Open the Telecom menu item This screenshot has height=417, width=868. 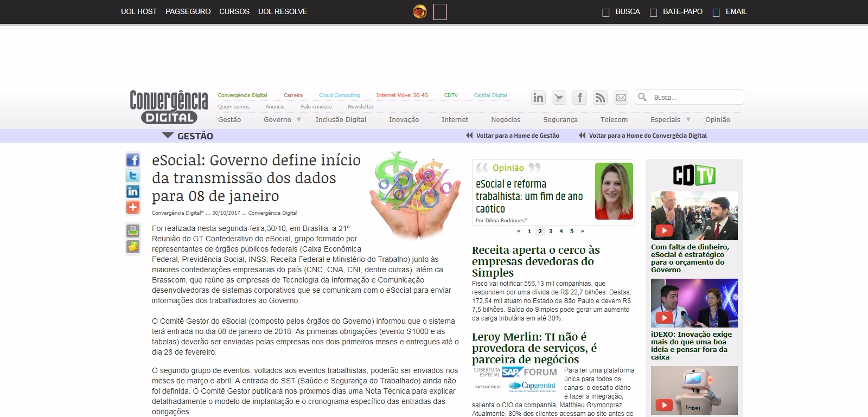tap(614, 119)
